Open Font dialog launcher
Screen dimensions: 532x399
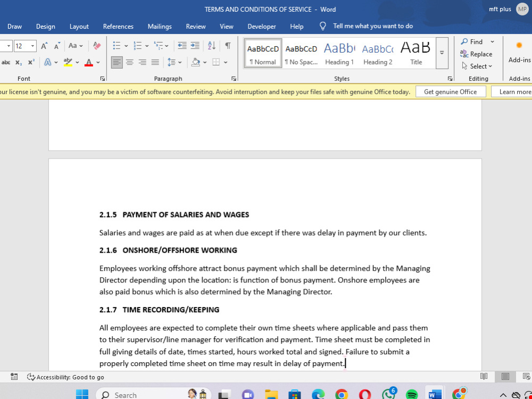tap(103, 79)
